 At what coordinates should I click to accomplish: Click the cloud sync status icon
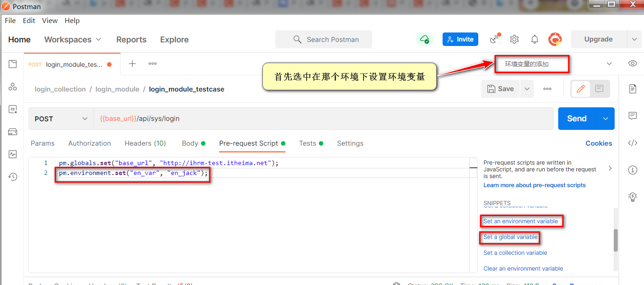pos(425,39)
